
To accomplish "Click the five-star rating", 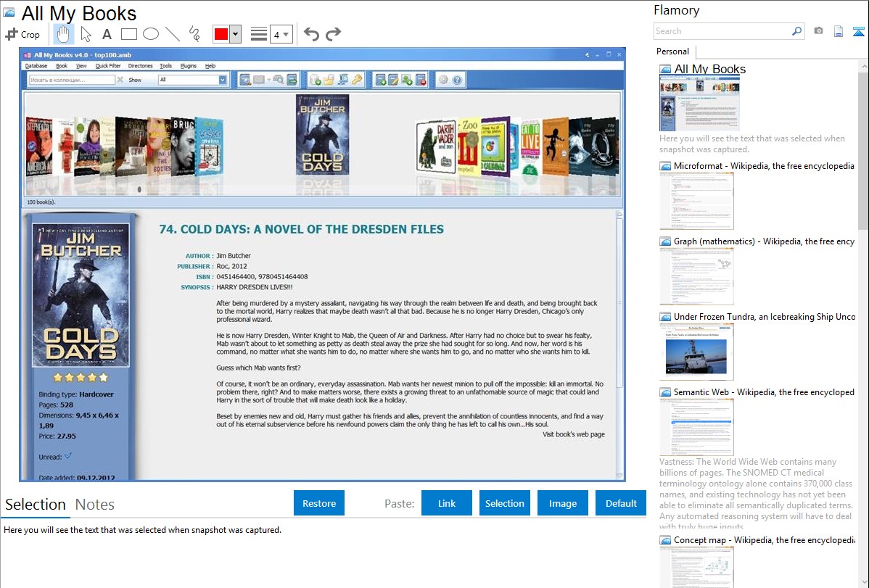I will pyautogui.click(x=81, y=378).
